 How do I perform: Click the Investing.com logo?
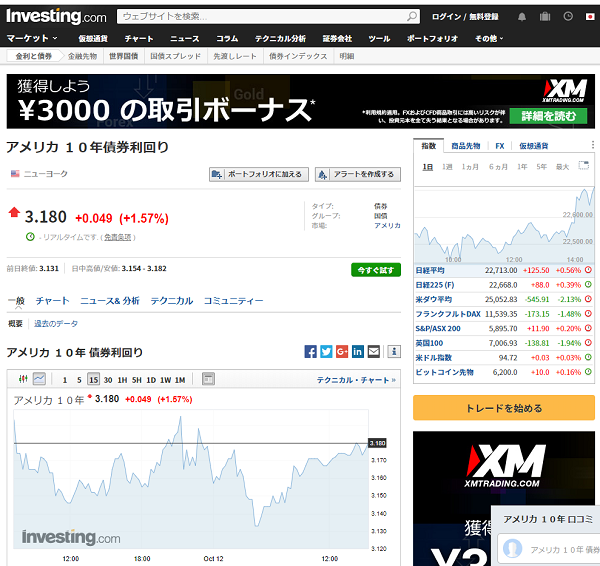(x=56, y=16)
